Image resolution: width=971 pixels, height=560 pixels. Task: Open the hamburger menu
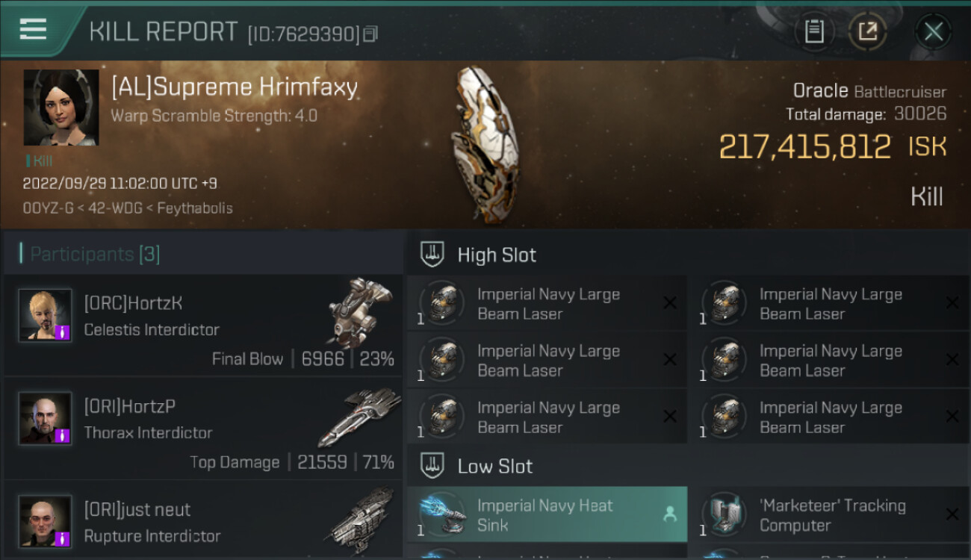click(x=33, y=30)
